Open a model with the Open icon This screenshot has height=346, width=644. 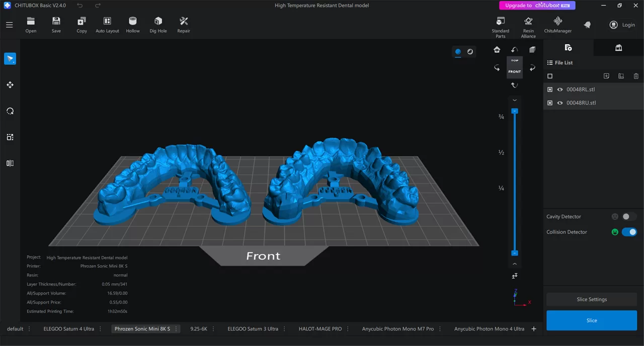31,24
